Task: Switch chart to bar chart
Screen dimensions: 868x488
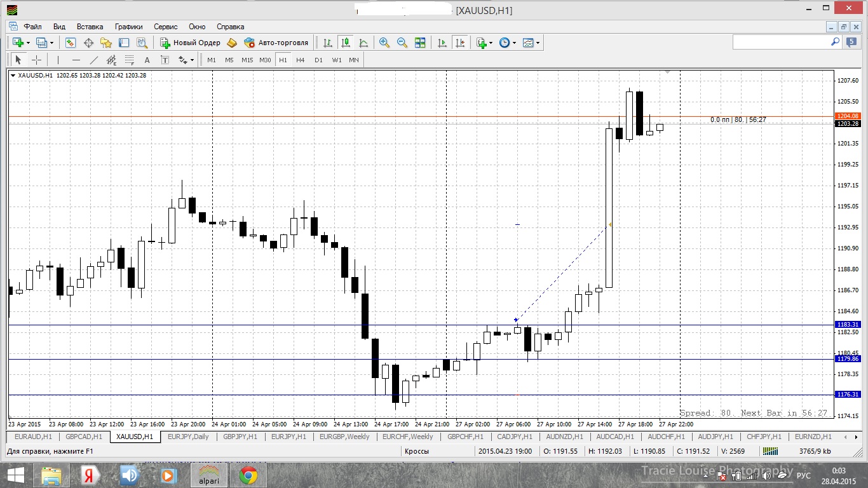Action: coord(327,43)
